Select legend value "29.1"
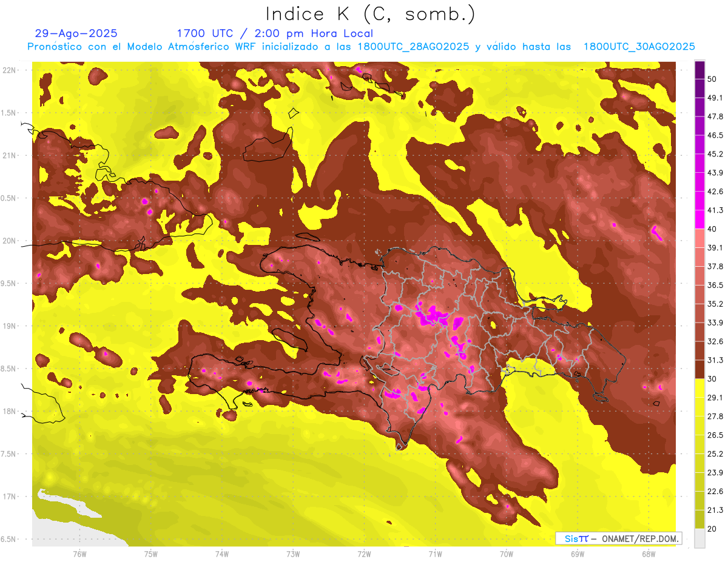Screen dimensions: 728x562 click(x=715, y=397)
